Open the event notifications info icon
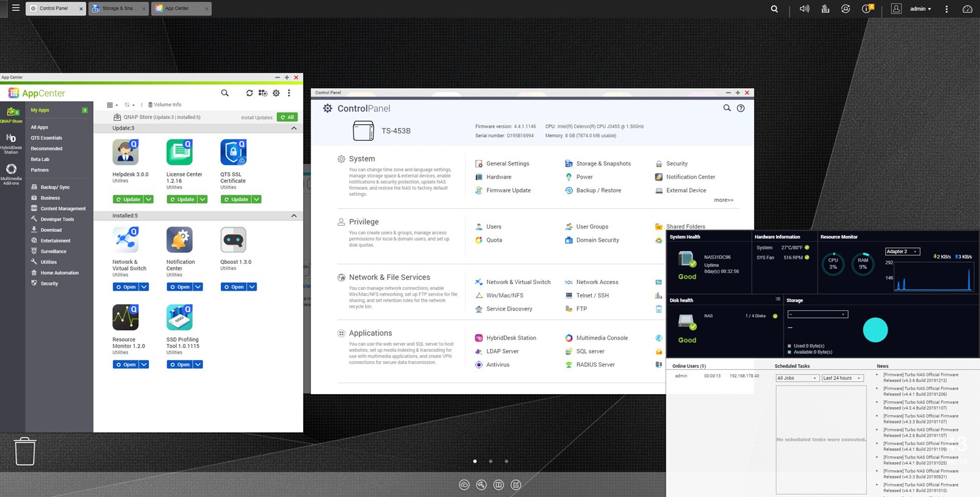980x497 pixels. click(x=867, y=9)
